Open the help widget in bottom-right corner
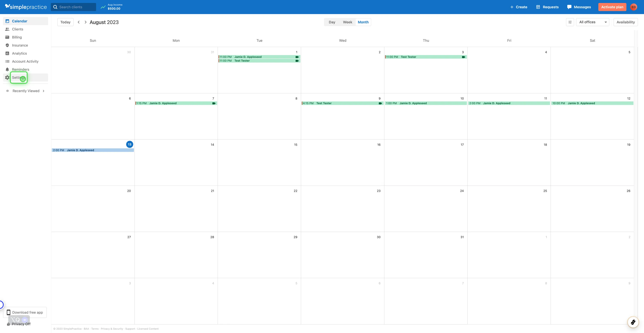The height and width of the screenshot is (333, 644). point(633,322)
